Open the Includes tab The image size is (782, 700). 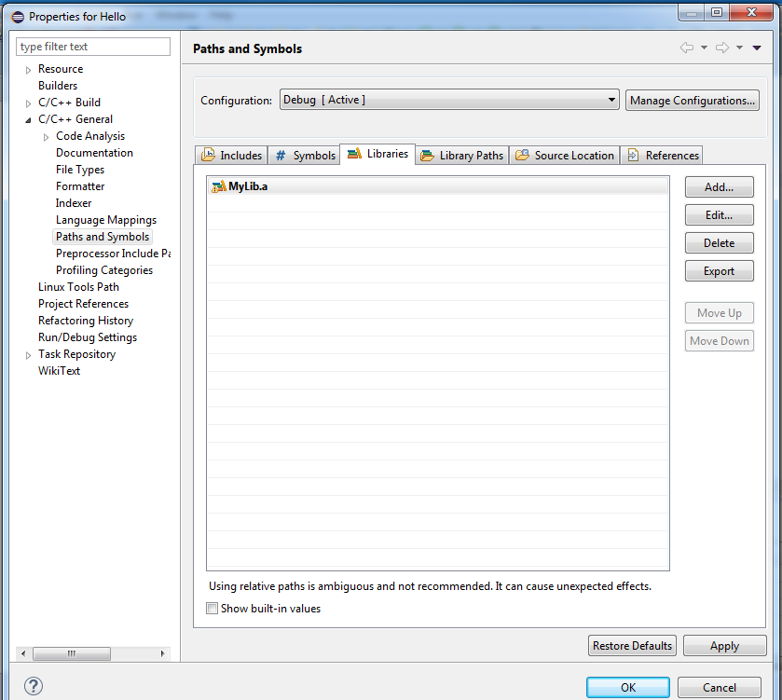[231, 156]
